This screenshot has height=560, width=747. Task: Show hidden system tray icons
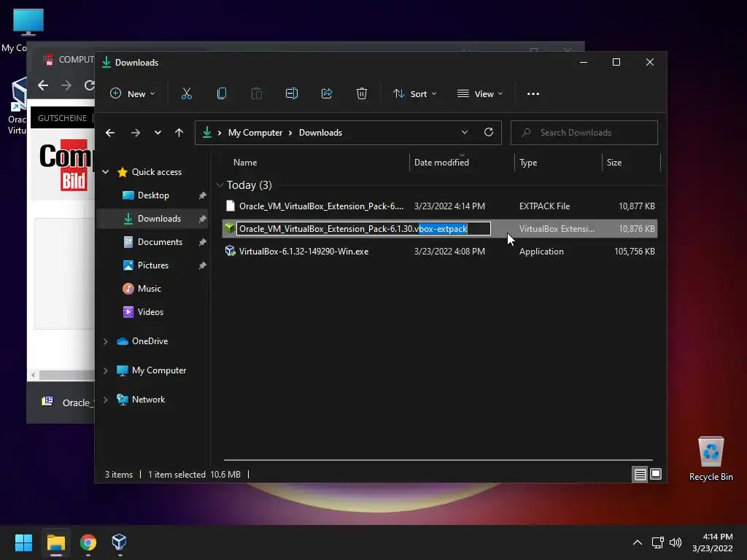click(637, 542)
